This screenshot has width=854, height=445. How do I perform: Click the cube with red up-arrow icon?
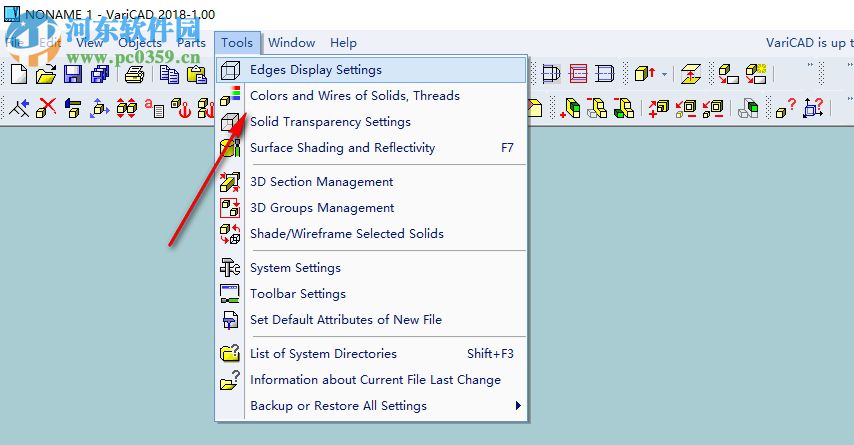(645, 74)
